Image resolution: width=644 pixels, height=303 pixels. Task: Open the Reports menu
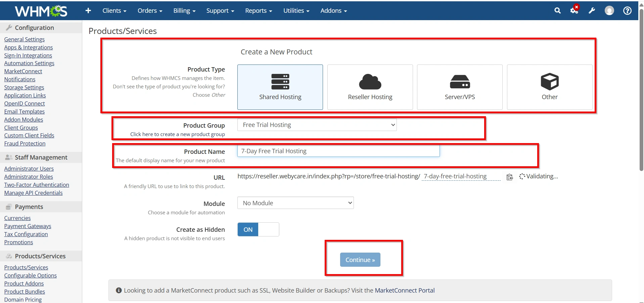click(259, 11)
